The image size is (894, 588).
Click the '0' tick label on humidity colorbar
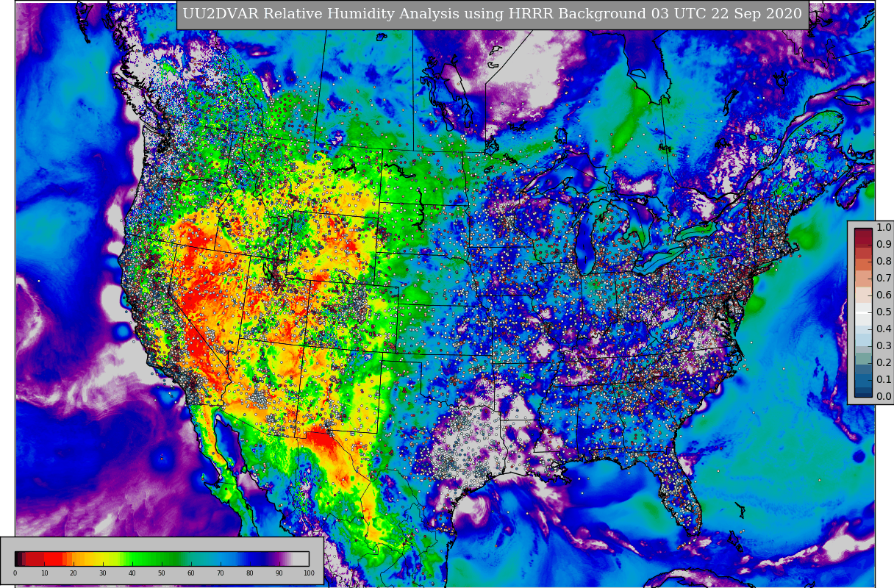pyautogui.click(x=15, y=573)
